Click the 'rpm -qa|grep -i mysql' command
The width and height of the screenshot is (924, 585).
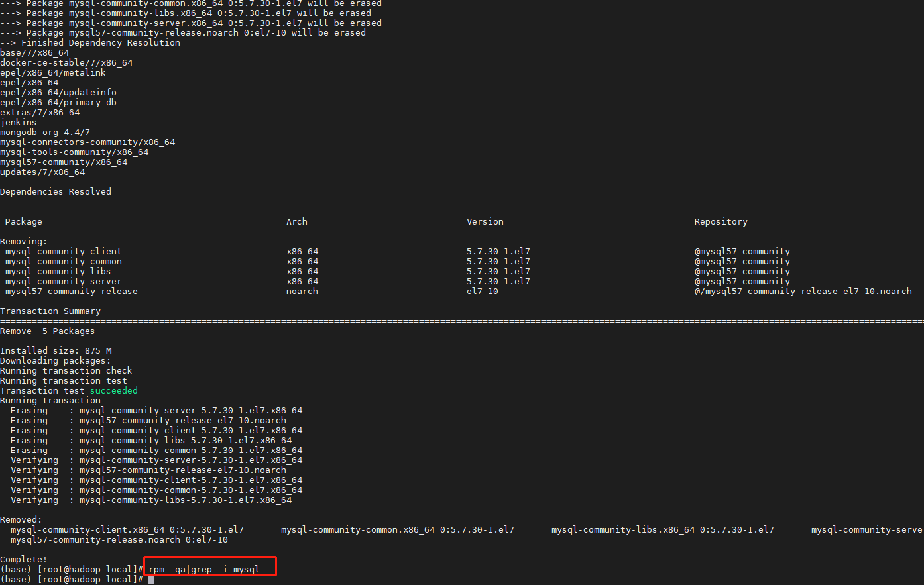coord(204,569)
